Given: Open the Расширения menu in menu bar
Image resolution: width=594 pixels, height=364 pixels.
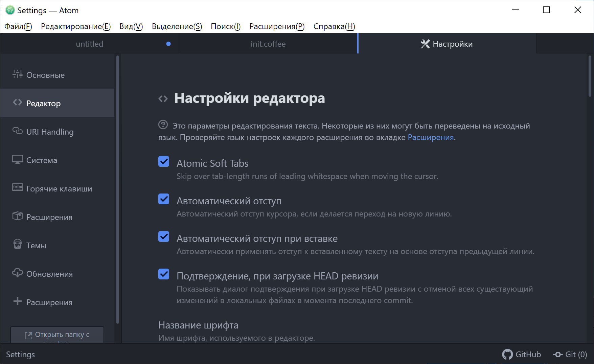Looking at the screenshot, I should tap(277, 26).
